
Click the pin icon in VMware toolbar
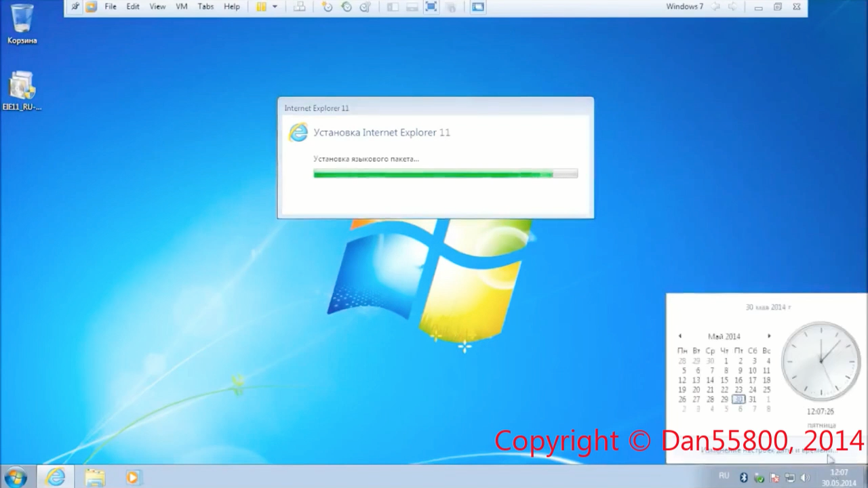click(75, 7)
